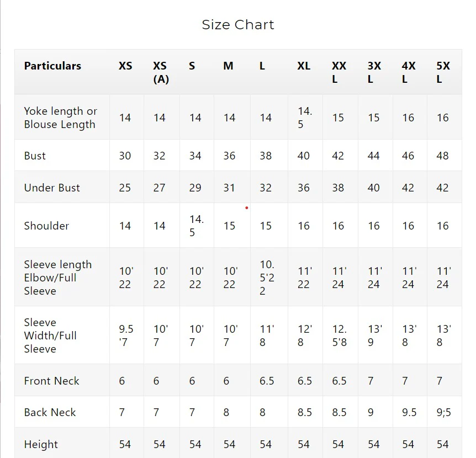
Task: Select the 9;5 Back Neck cell
Action: point(443,412)
